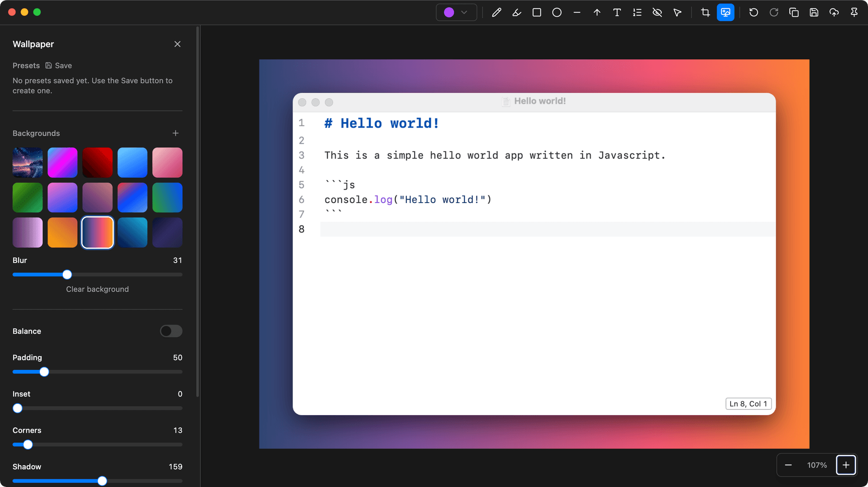
Task: Select the crop tool
Action: tap(705, 13)
